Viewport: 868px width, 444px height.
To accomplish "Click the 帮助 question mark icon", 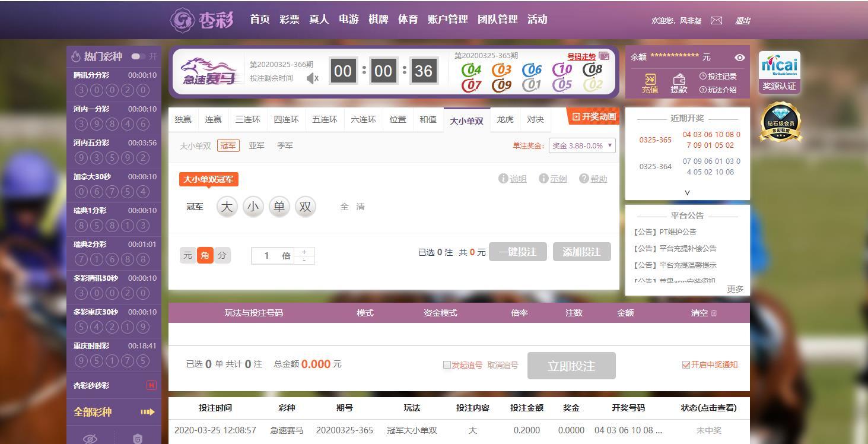I will pos(584,179).
